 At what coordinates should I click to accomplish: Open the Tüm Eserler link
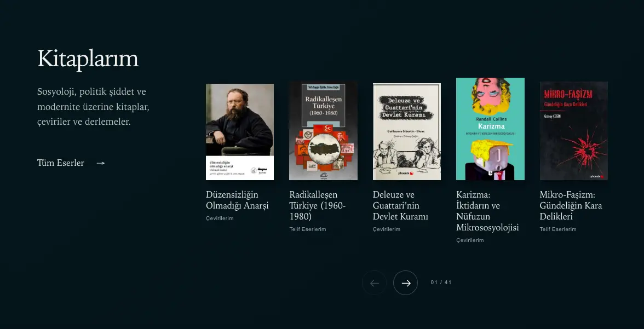(x=71, y=163)
